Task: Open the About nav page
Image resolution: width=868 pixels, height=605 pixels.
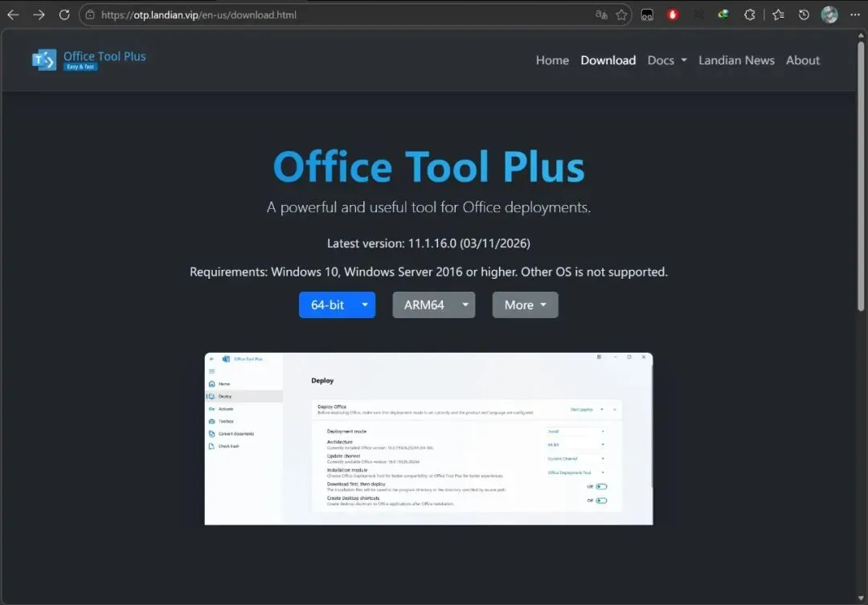Action: pos(803,60)
